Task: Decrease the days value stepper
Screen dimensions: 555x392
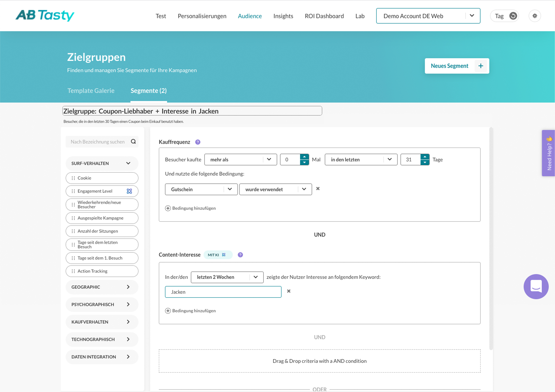Action: pos(424,162)
